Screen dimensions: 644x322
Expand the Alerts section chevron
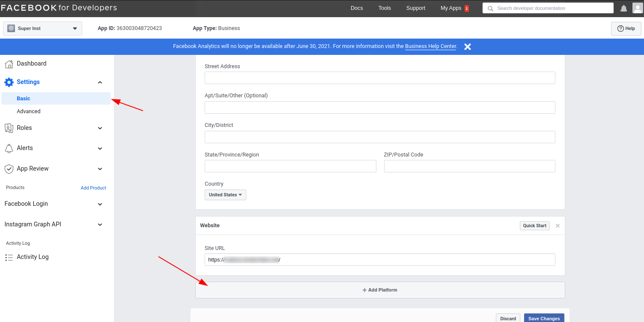pos(100,148)
